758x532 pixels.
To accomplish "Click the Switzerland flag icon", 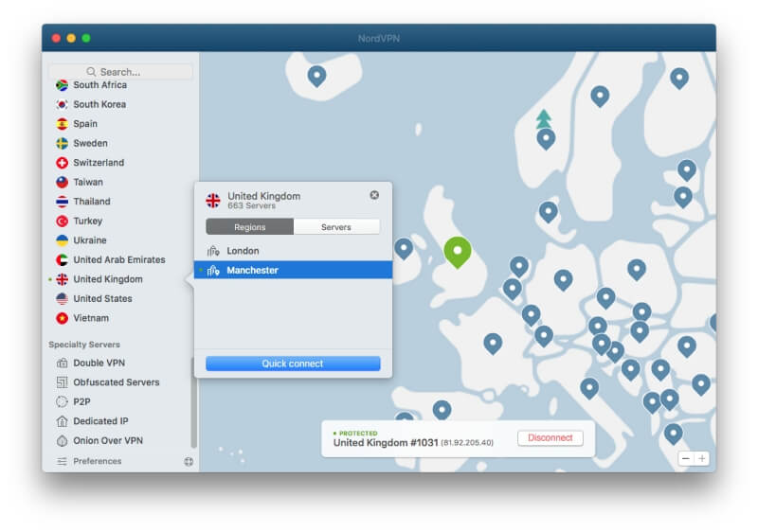I will tap(62, 163).
